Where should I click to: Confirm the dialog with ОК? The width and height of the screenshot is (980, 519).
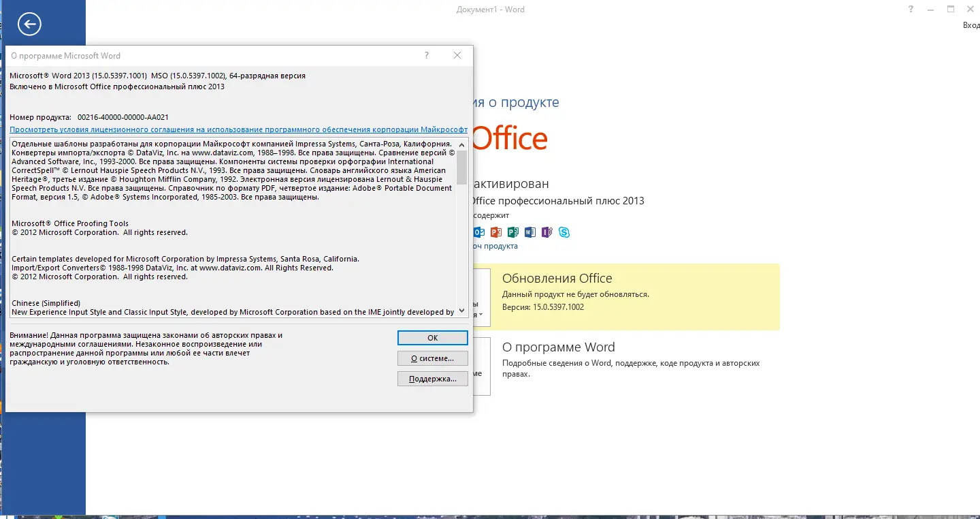432,338
